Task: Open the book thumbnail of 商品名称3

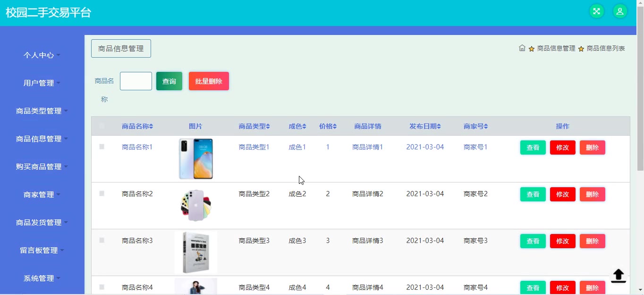Action: [196, 252]
